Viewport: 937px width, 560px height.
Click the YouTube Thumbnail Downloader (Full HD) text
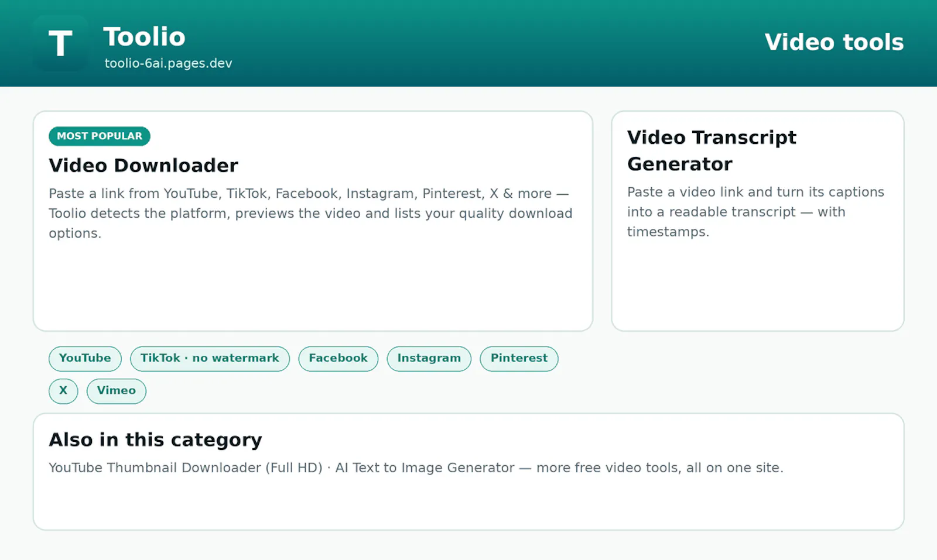point(186,468)
